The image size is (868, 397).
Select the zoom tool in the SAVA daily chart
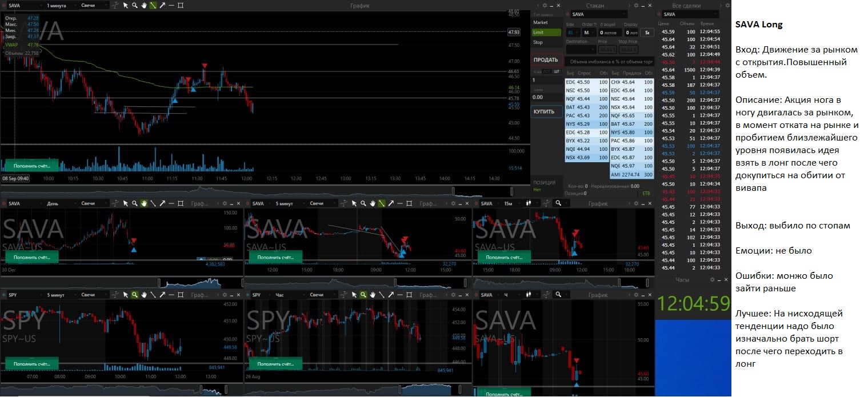(135, 203)
